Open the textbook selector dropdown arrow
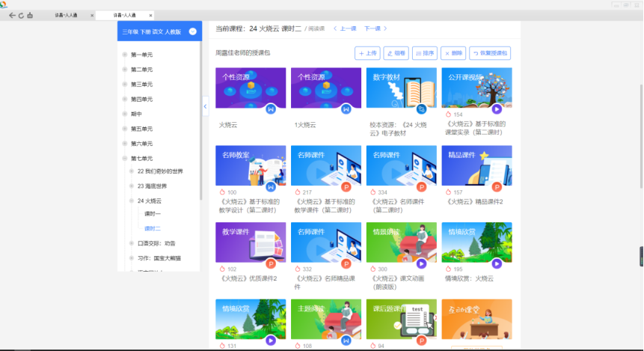Screen dimensions: 644x351 (192, 31)
